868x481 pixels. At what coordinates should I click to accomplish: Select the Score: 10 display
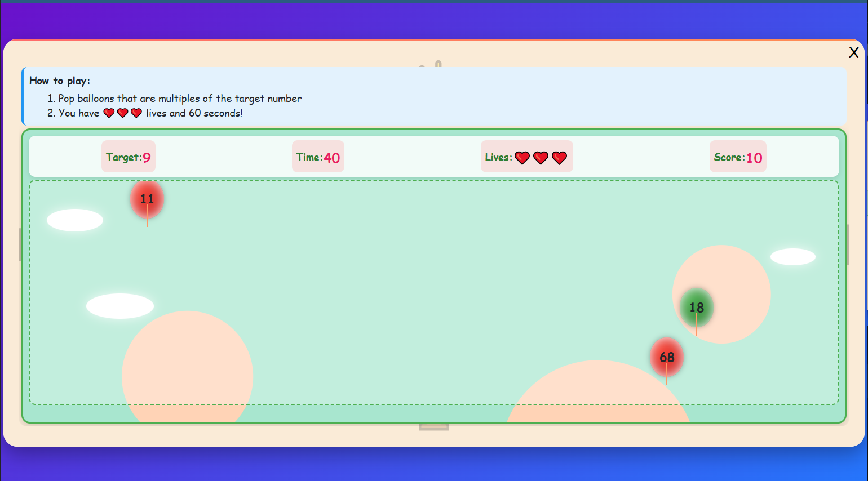click(737, 157)
